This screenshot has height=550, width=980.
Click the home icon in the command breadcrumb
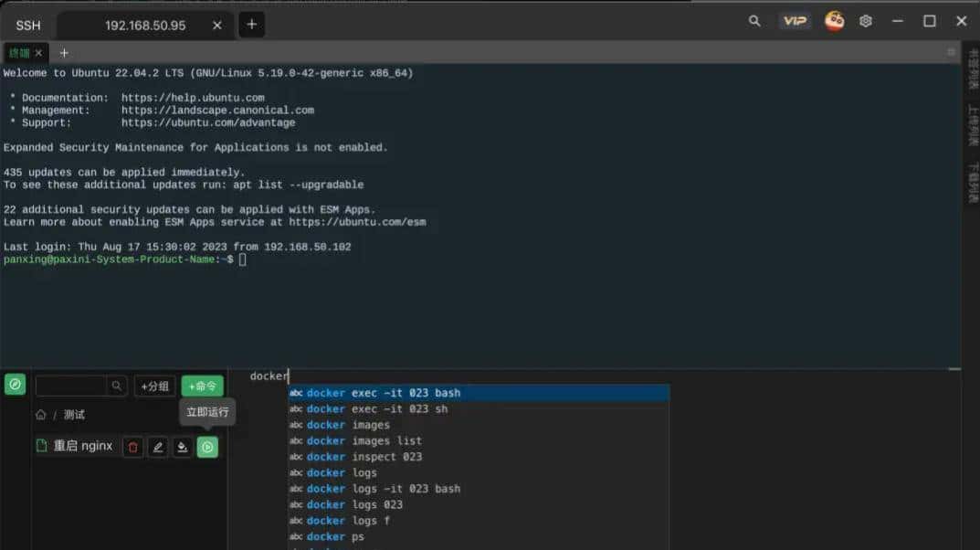(x=41, y=414)
